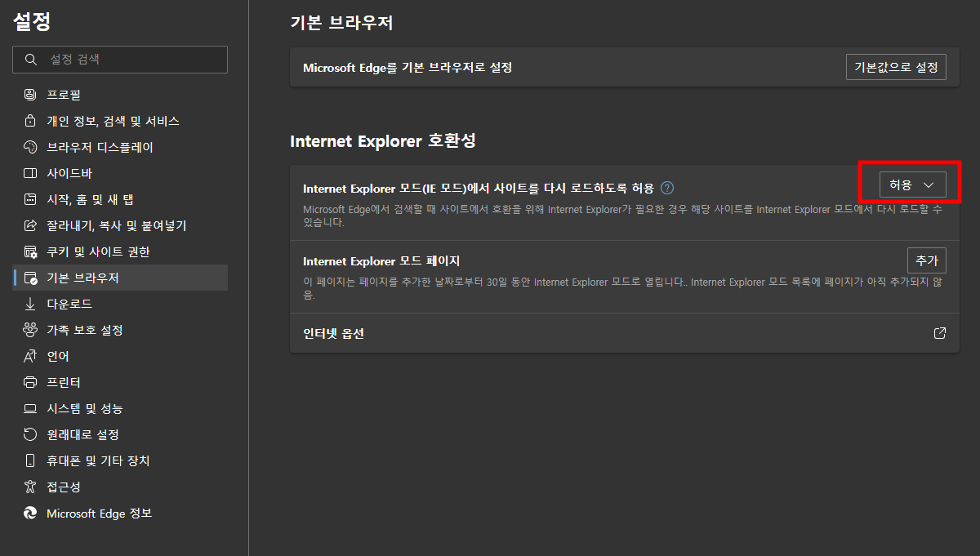Click the 가족 보호 설정 family icon

click(30, 330)
